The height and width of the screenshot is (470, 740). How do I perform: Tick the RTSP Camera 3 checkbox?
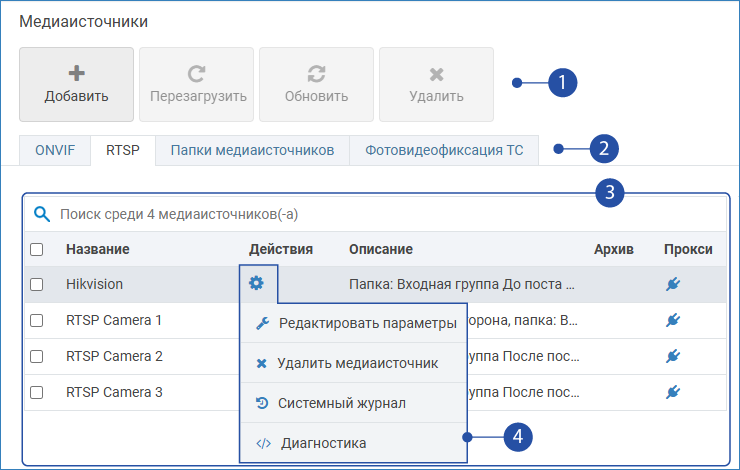click(x=37, y=392)
